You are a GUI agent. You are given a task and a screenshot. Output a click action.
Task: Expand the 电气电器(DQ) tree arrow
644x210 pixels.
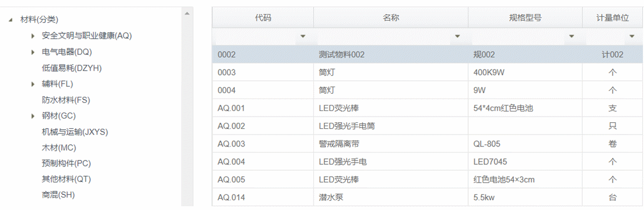[33, 52]
